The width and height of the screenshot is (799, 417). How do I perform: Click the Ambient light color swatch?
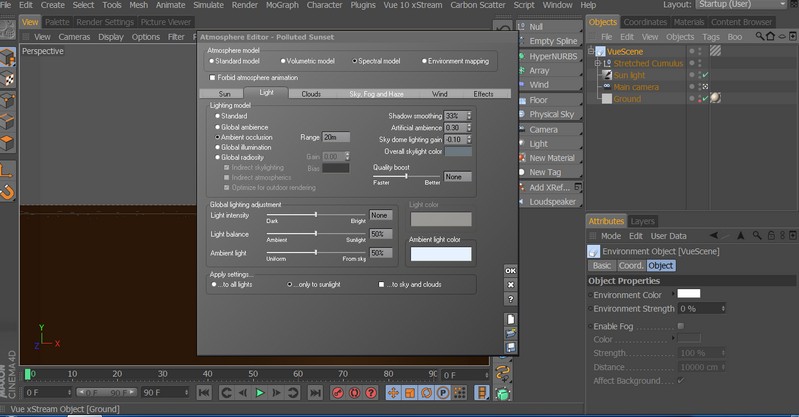tap(441, 254)
